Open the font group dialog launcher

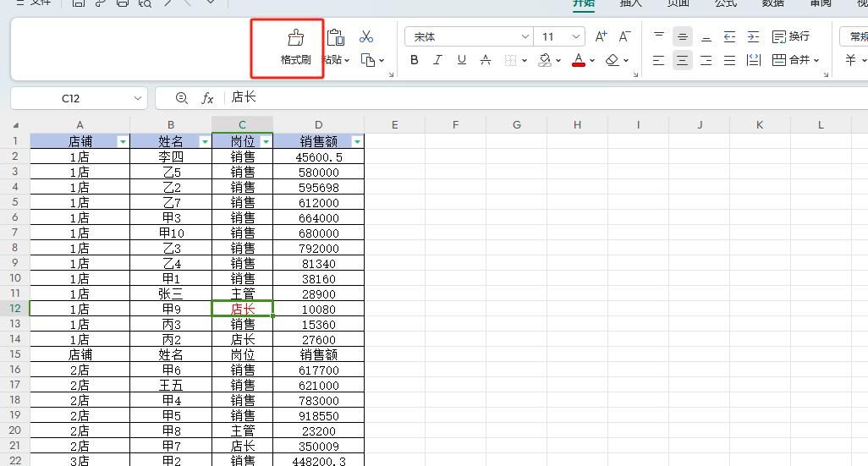(635, 74)
